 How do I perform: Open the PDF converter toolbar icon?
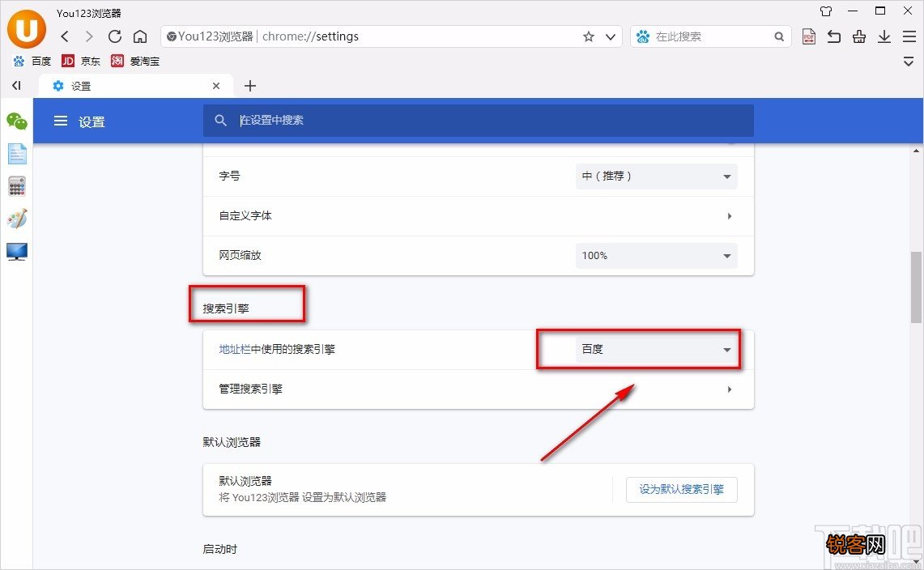[x=809, y=36]
